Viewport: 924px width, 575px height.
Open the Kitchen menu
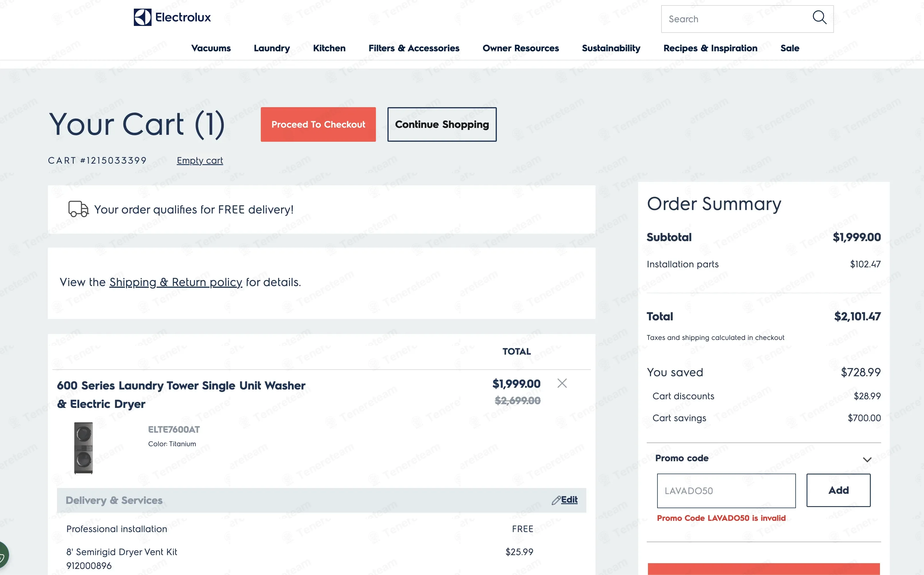pyautogui.click(x=329, y=48)
